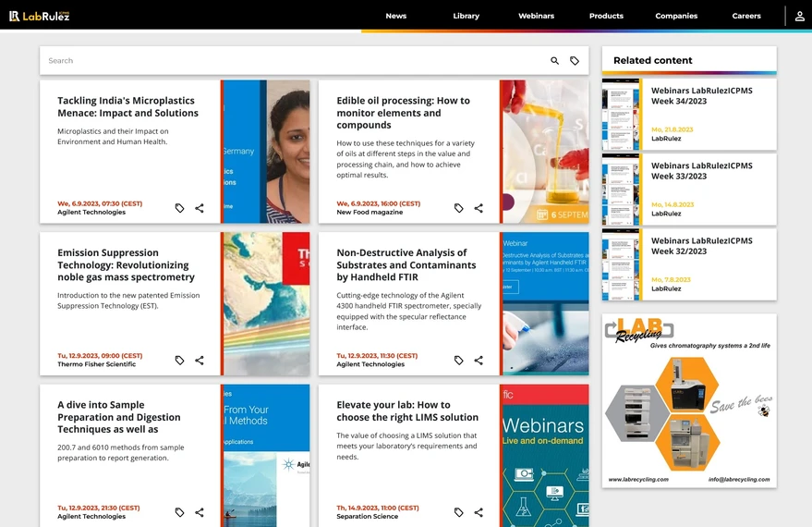Image resolution: width=812 pixels, height=527 pixels.
Task: Open Webinars LabRulezICPMS Week 34/2023
Action: (702, 96)
